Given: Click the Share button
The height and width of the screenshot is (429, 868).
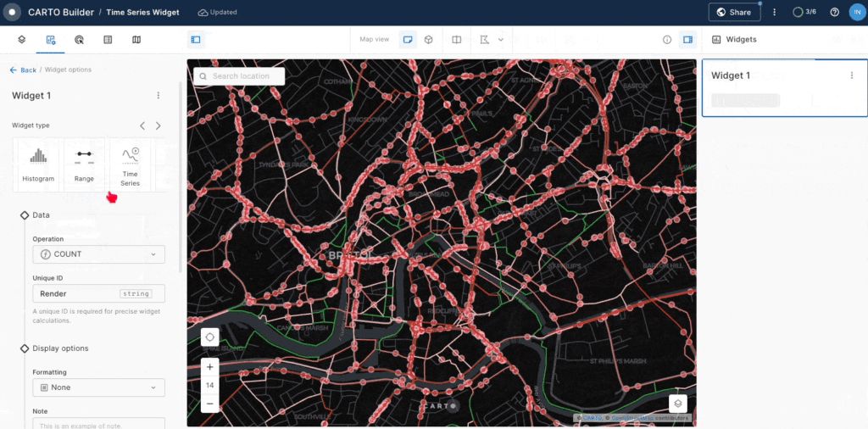Looking at the screenshot, I should (x=734, y=12).
